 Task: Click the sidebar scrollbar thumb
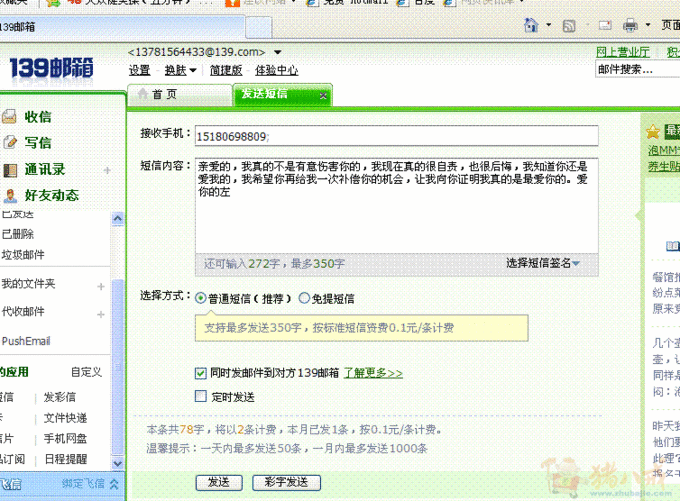[x=118, y=367]
